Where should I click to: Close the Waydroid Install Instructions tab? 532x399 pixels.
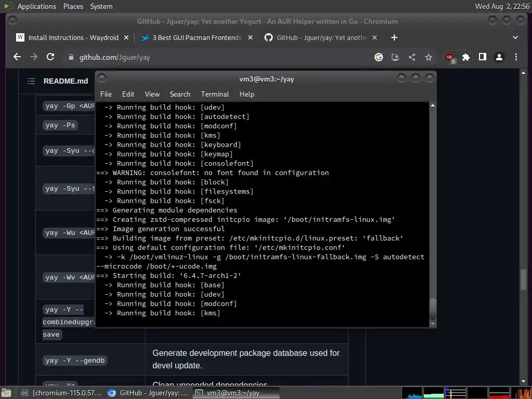point(126,37)
